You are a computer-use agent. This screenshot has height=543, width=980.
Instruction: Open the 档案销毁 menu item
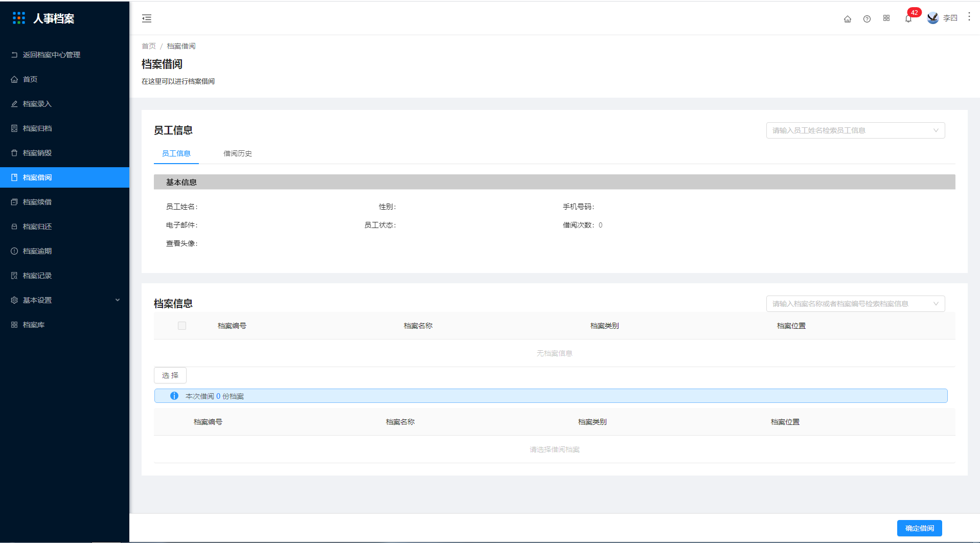coord(64,153)
